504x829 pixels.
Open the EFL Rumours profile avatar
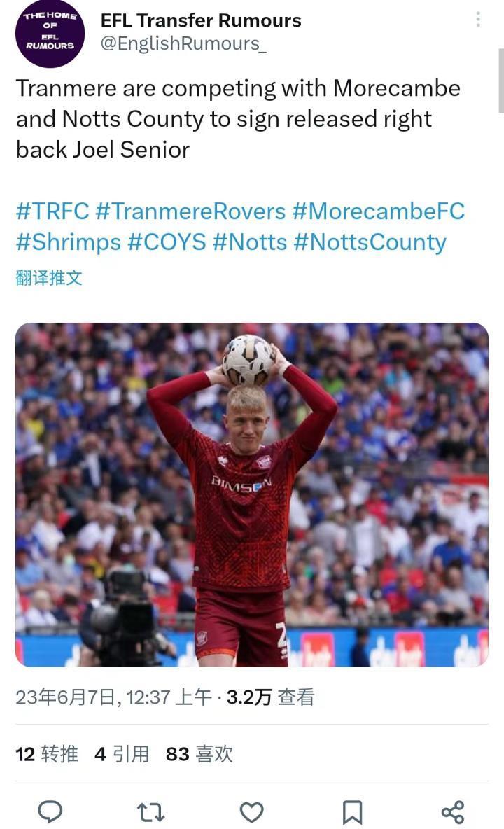[50, 34]
